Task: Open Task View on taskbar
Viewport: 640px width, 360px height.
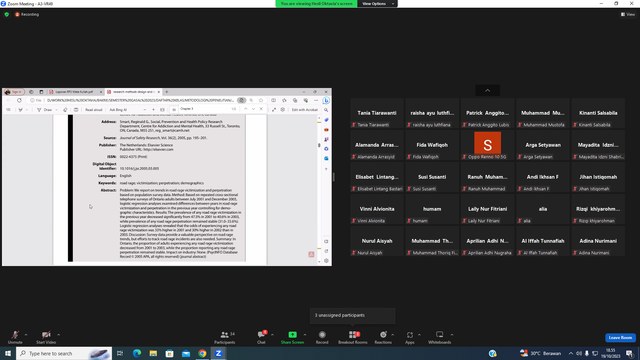Action: [x=120, y=353]
